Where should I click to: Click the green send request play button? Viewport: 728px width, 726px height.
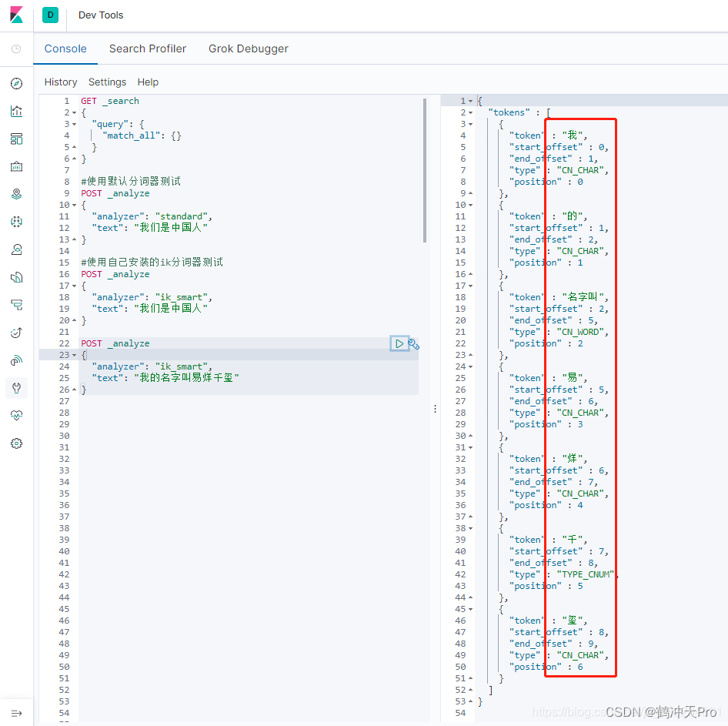point(399,343)
